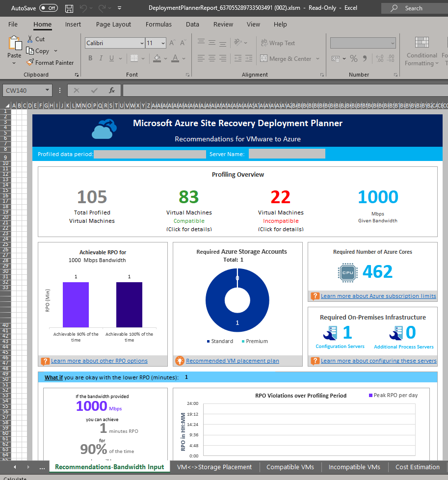
Task: Open Recommended VM placement plan link
Action: pyautogui.click(x=232, y=361)
